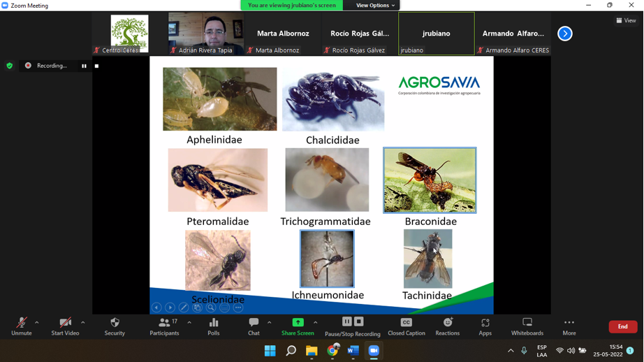Screen dimensions: 644x362
Task: Expand the arrow next to Participants
Action: click(189, 323)
